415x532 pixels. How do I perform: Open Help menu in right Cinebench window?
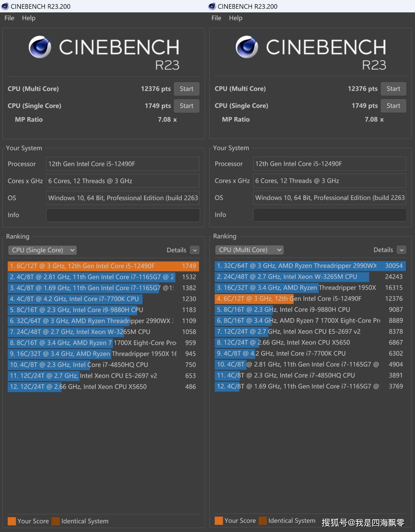235,18
